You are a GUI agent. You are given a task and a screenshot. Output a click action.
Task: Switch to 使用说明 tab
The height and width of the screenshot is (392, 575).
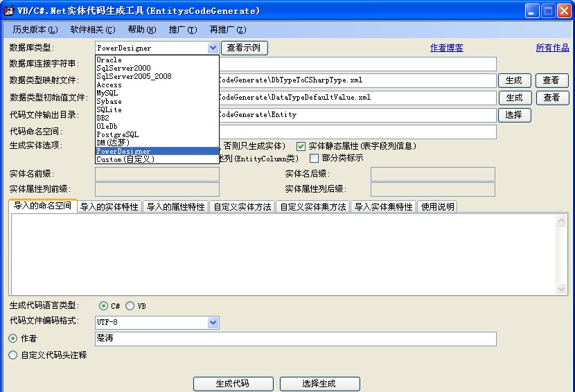[x=437, y=207]
